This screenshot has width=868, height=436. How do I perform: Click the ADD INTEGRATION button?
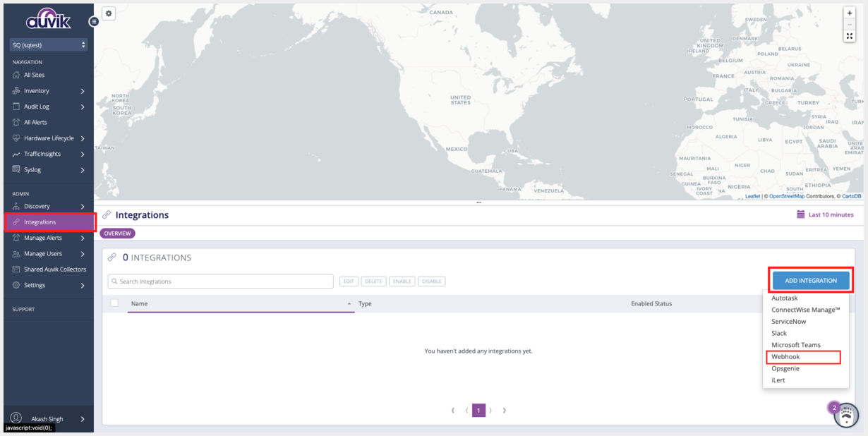coord(810,280)
